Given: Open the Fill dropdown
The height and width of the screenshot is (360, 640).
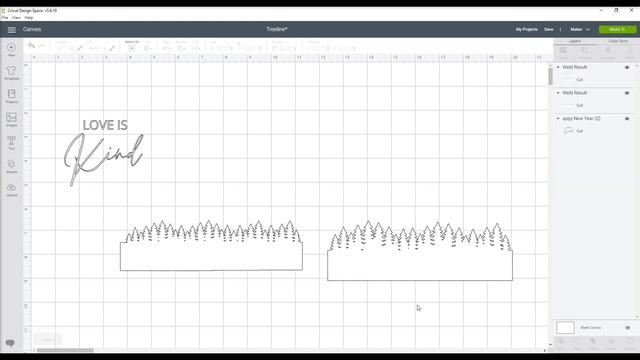Looking at the screenshot, I should pos(96,48).
